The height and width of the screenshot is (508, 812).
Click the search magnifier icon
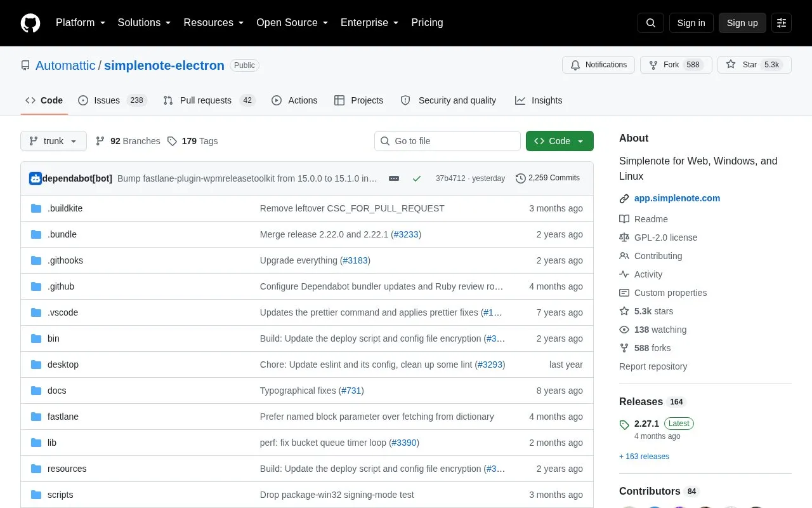click(x=651, y=23)
